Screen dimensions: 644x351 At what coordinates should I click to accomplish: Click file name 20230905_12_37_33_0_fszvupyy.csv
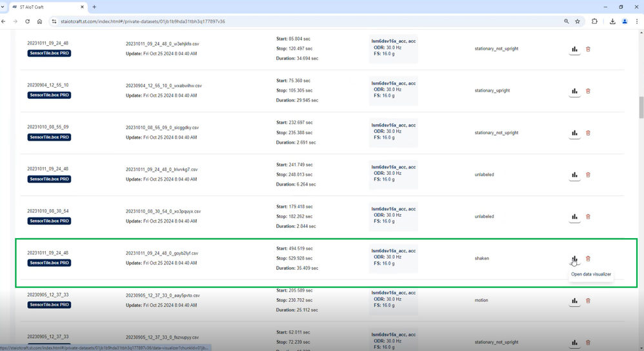tap(162, 337)
